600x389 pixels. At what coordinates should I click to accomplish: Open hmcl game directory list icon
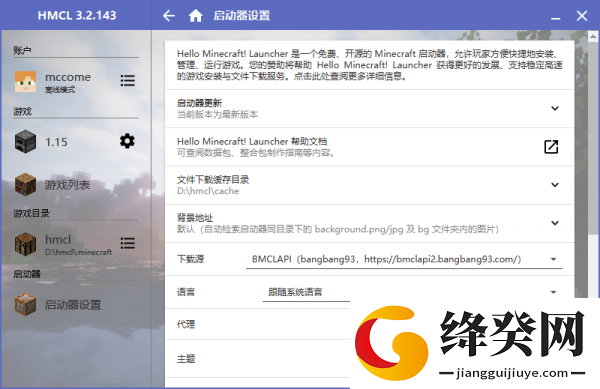127,243
